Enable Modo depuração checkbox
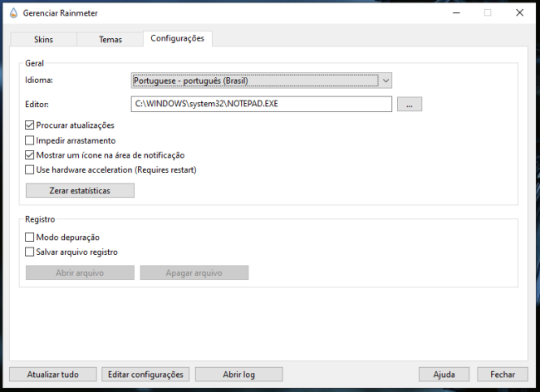This screenshot has width=540, height=392. (x=30, y=238)
